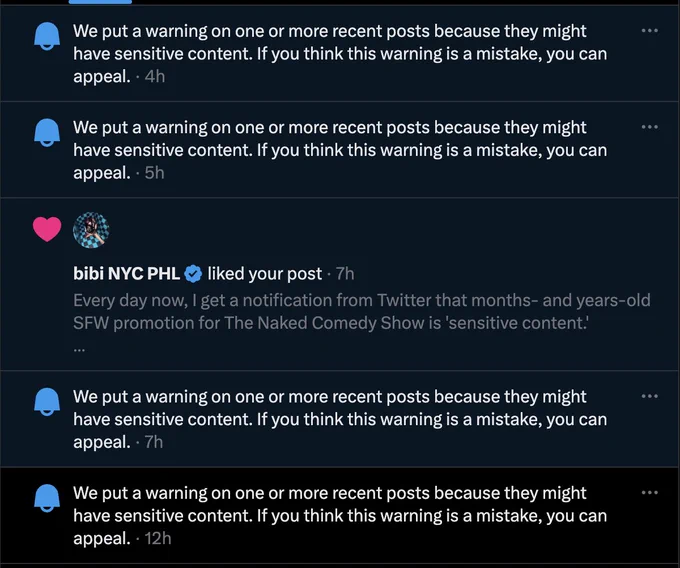680x568 pixels.
Task: Expand the truncated liked post ellipsis
Action: pos(79,349)
